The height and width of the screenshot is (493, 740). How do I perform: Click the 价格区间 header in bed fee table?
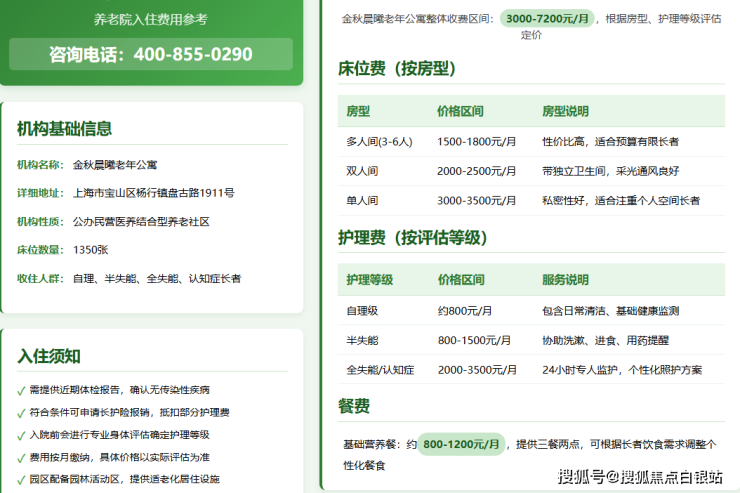click(x=460, y=111)
